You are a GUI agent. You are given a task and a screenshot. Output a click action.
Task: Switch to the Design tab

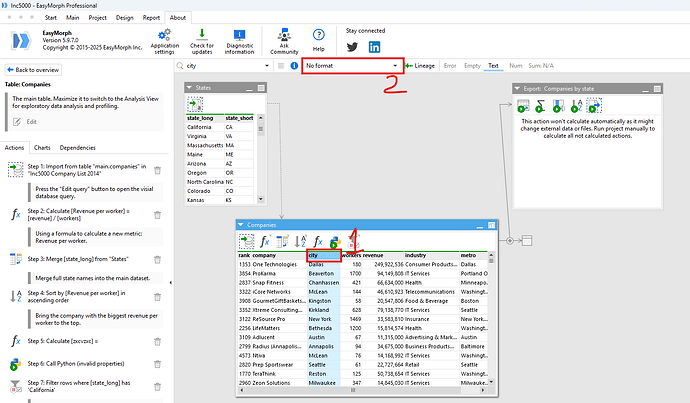pos(125,18)
